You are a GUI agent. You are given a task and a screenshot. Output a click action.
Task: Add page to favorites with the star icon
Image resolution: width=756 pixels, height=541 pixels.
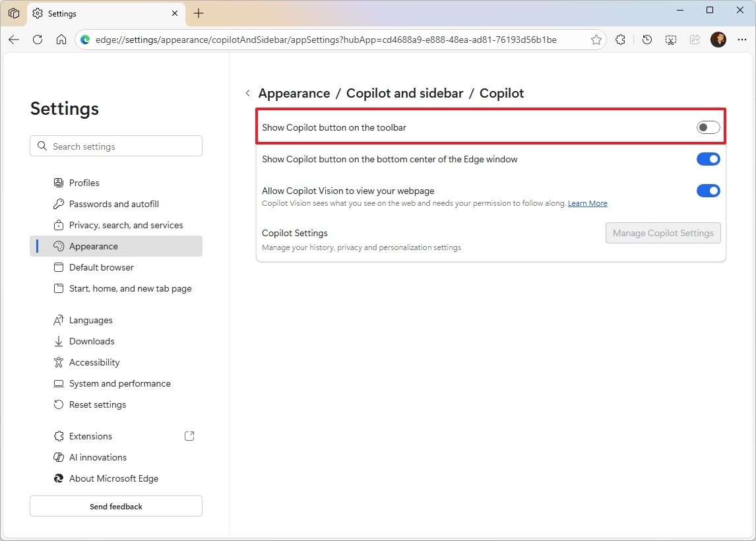[596, 40]
